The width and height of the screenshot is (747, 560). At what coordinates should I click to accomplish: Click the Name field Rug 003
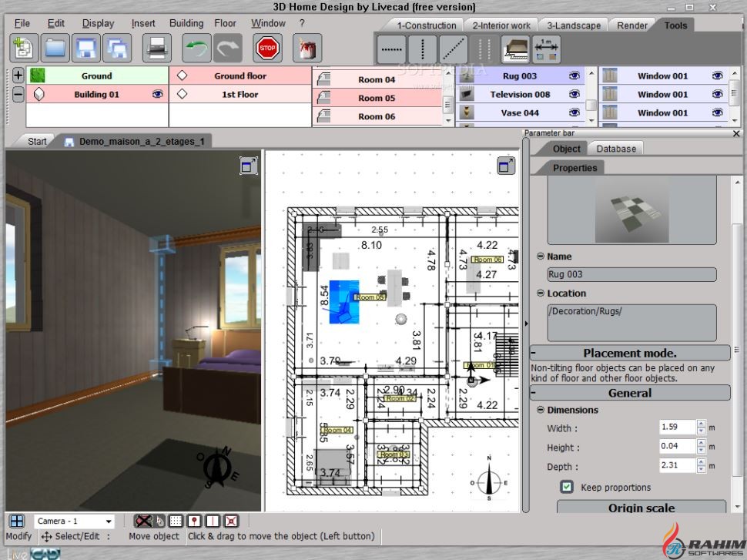pyautogui.click(x=631, y=274)
